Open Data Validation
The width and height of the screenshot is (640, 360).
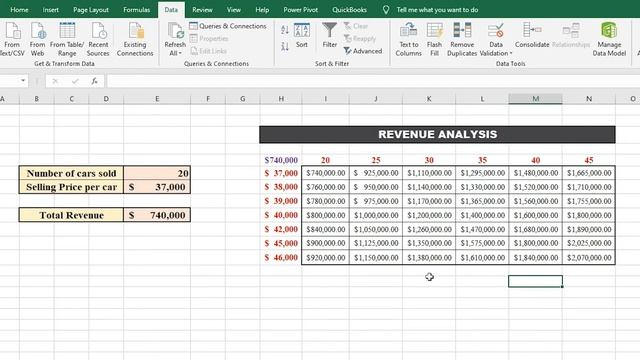(496, 39)
